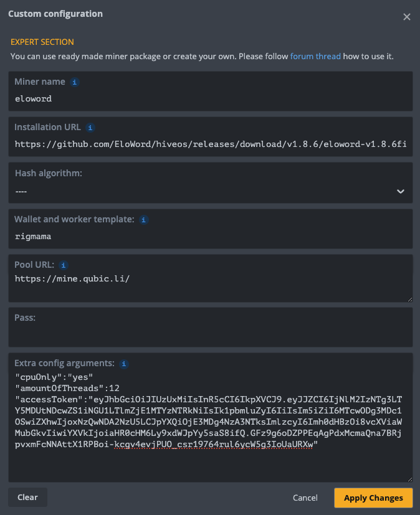
Task: Select the Wallet and worker template field
Action: (x=210, y=236)
